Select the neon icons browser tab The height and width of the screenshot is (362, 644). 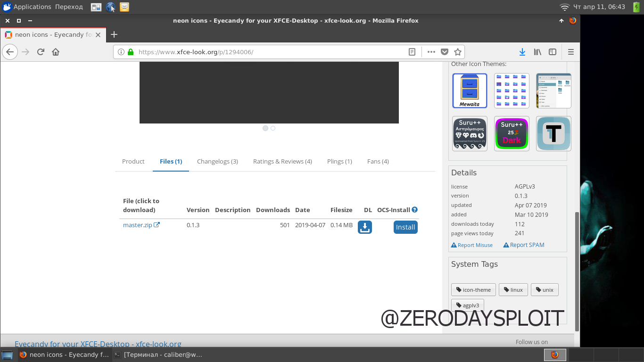[53, 34]
